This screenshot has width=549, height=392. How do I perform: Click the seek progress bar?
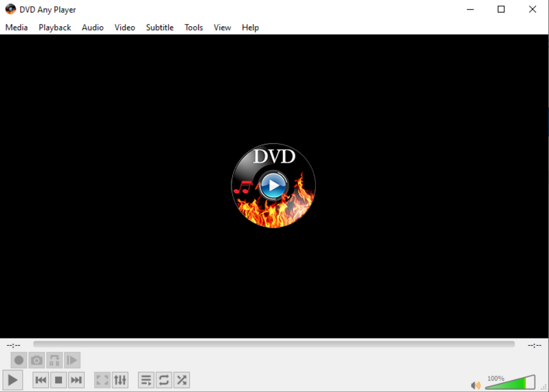(274, 344)
